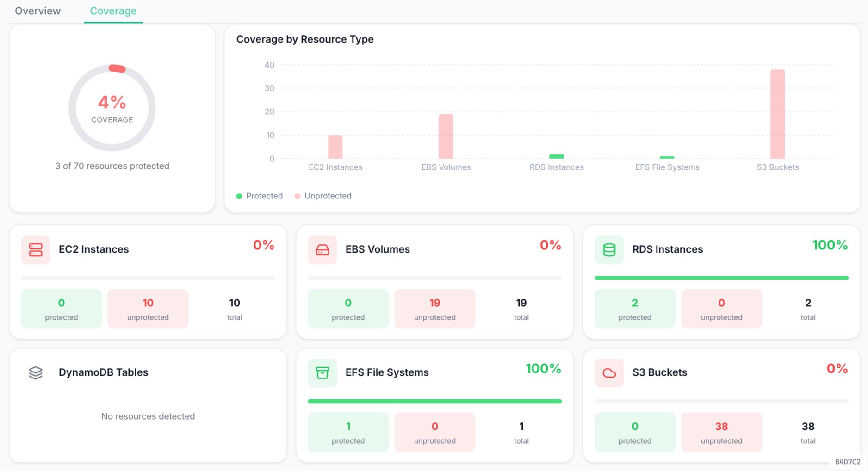Image resolution: width=868 pixels, height=471 pixels.
Task: Click the S3 Buckets bar in chart
Action: pos(778,114)
